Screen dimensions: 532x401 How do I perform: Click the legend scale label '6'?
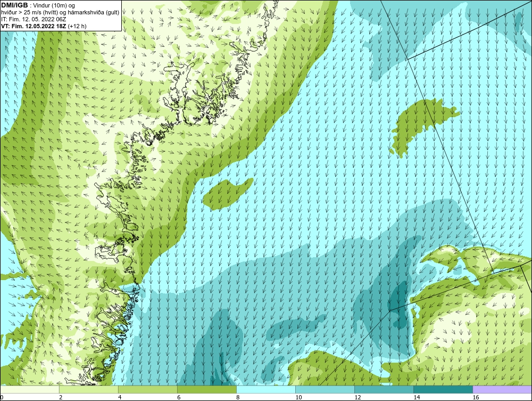point(179,398)
